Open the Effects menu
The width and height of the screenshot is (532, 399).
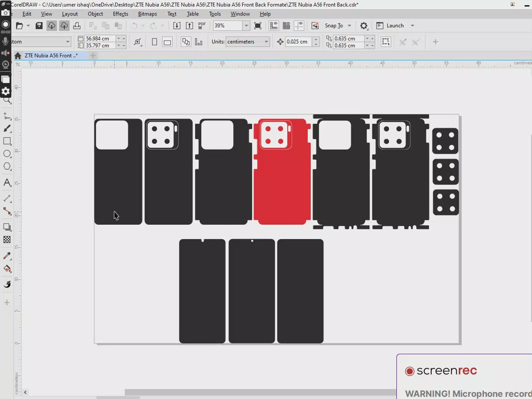(x=120, y=14)
